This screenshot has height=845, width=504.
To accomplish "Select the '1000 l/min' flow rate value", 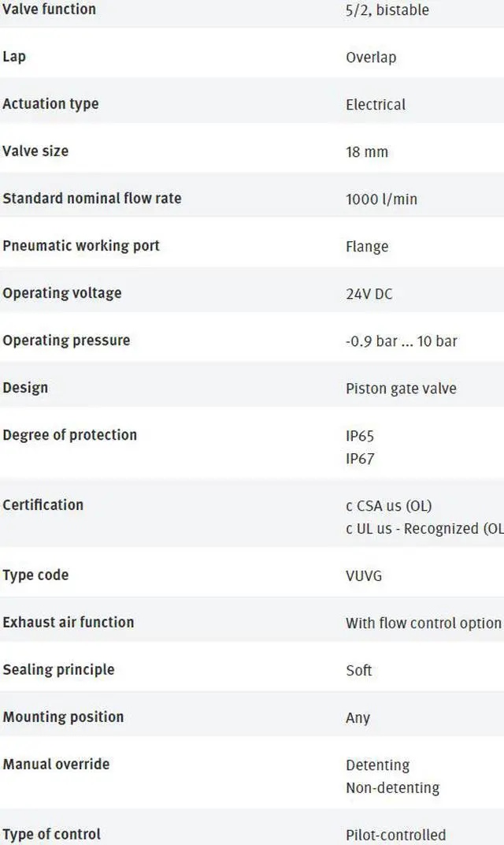I will pos(381,199).
